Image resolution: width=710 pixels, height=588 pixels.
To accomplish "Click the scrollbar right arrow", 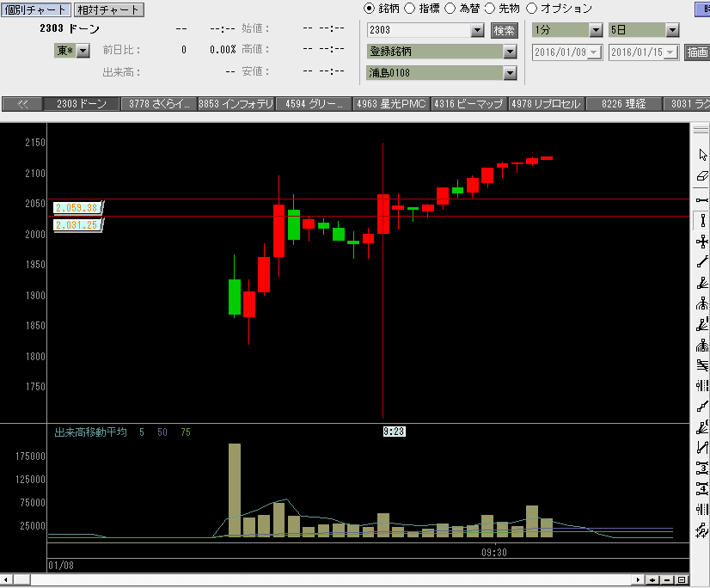I will coord(638,580).
